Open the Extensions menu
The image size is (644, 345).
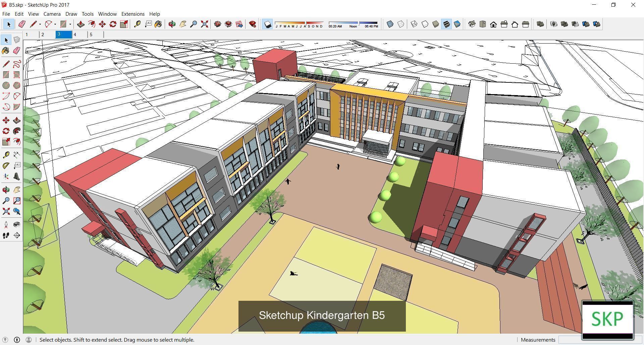(x=133, y=14)
